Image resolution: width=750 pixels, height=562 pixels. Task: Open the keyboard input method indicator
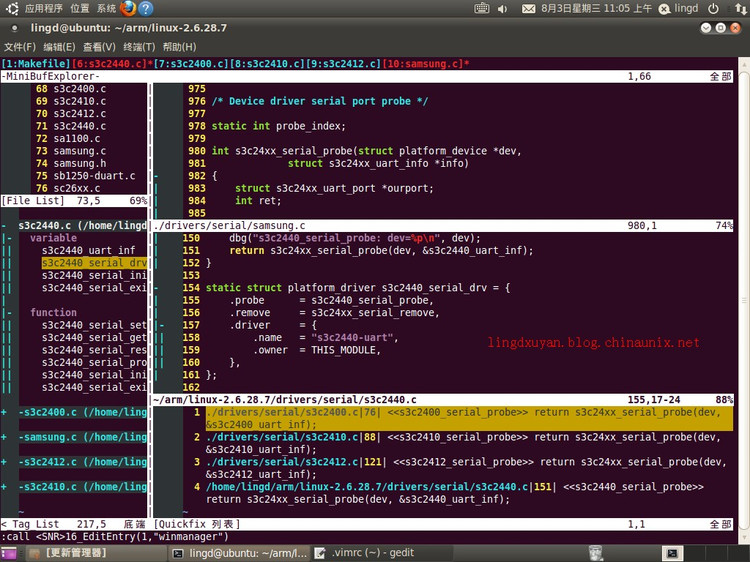[x=482, y=8]
